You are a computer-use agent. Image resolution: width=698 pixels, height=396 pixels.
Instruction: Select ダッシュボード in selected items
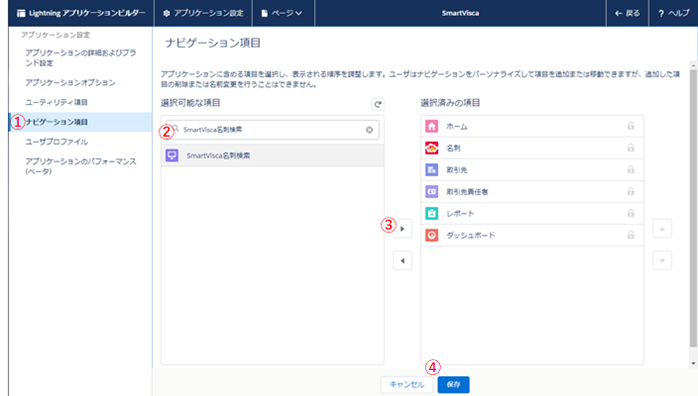(532, 235)
